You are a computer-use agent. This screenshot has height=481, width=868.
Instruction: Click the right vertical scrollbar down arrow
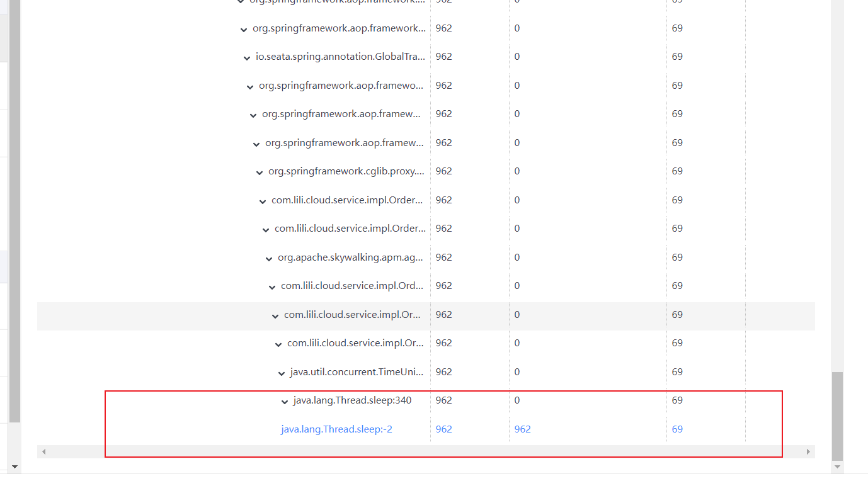coord(837,467)
